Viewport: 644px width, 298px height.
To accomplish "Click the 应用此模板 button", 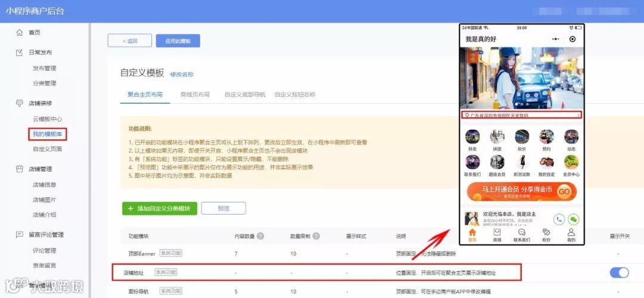I will [x=178, y=41].
